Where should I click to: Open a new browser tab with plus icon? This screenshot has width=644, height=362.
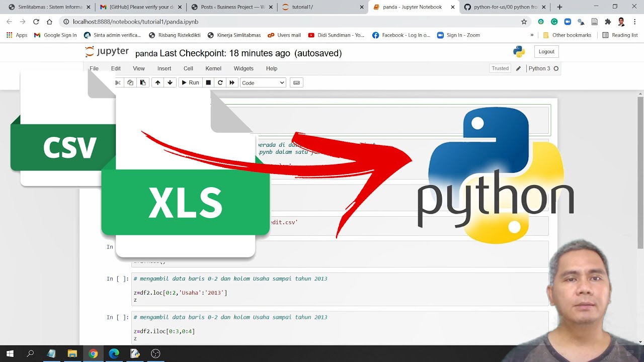[x=559, y=7]
